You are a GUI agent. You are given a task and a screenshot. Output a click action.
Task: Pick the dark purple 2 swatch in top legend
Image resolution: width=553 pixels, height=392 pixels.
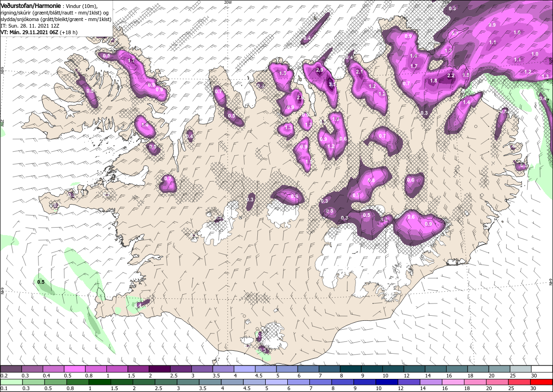pos(160,369)
